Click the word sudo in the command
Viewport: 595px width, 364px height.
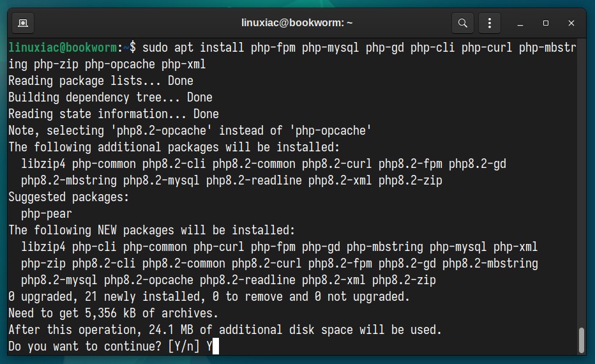coord(155,47)
